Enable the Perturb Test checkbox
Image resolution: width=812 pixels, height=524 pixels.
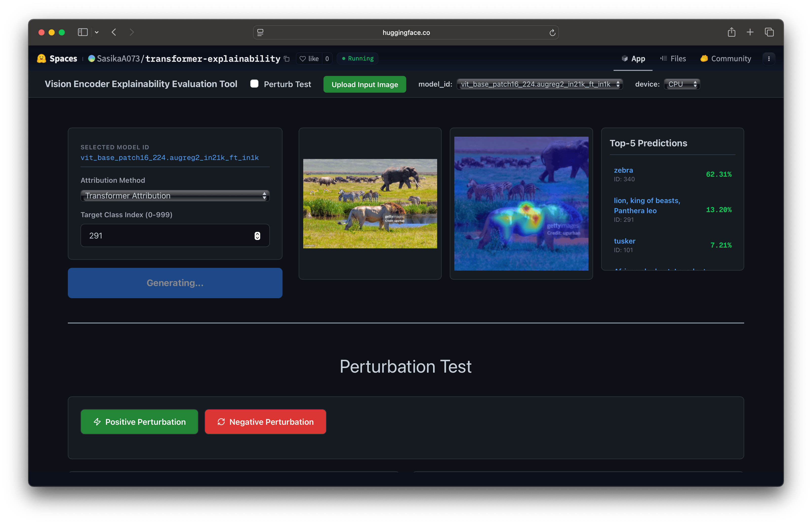(x=254, y=84)
